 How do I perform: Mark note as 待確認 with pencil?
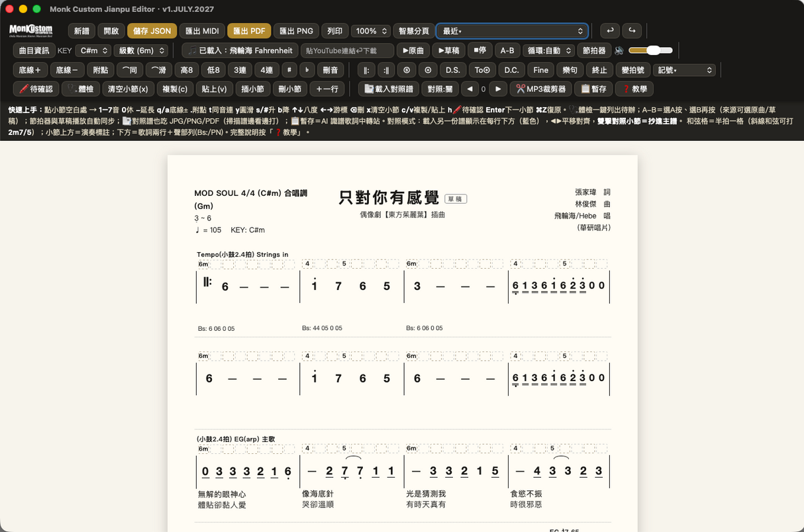tap(36, 89)
